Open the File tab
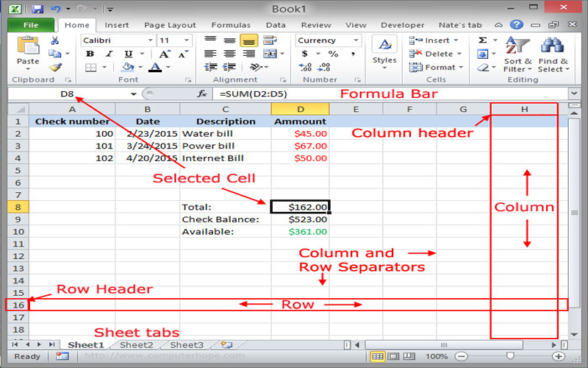The image size is (588, 368). click(31, 25)
